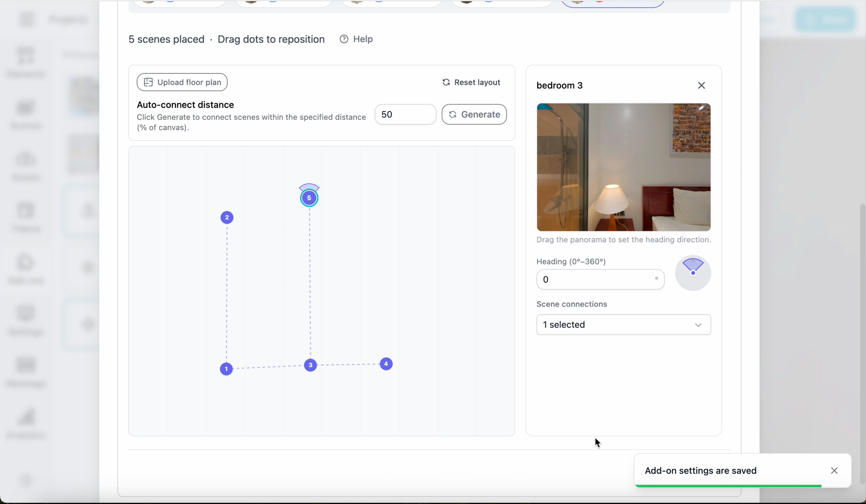Click the Auto-connect distance input field

point(405,114)
